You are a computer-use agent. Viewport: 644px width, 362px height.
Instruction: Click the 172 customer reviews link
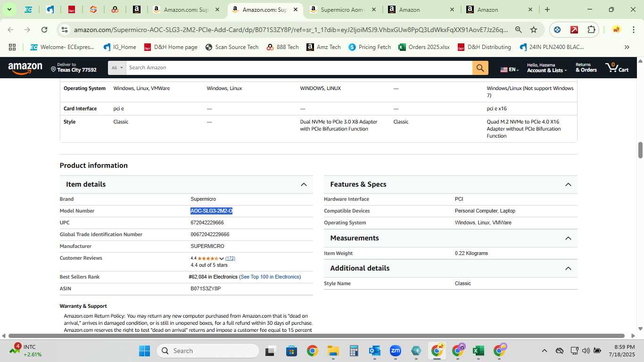[230, 258]
